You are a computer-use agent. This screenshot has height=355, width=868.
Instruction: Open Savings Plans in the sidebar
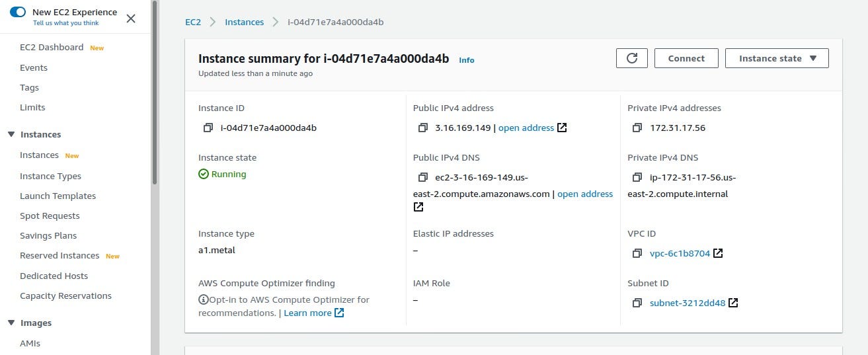pyautogui.click(x=48, y=235)
